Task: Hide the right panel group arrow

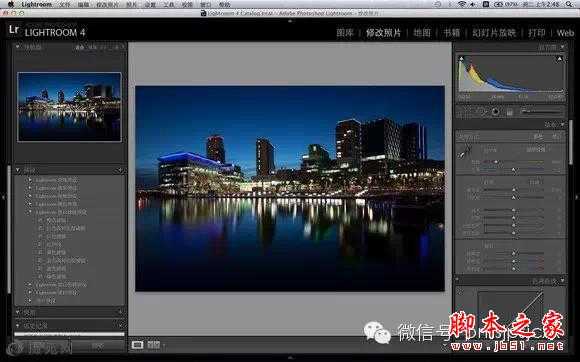Action: point(577,197)
